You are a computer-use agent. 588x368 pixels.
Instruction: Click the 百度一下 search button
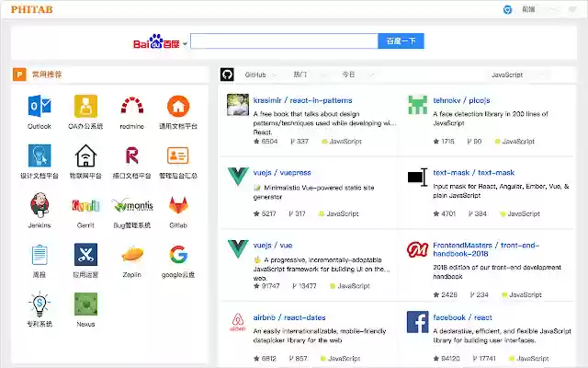coord(401,40)
